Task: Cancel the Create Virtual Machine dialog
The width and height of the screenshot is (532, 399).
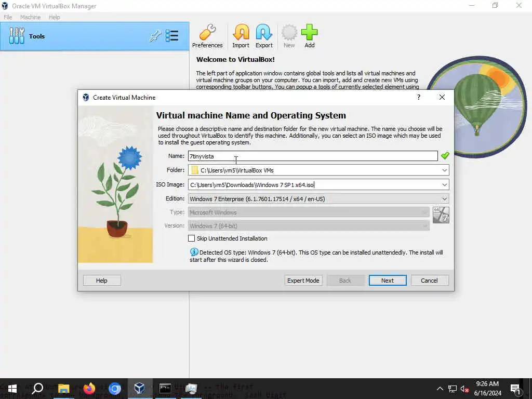Action: [430, 280]
